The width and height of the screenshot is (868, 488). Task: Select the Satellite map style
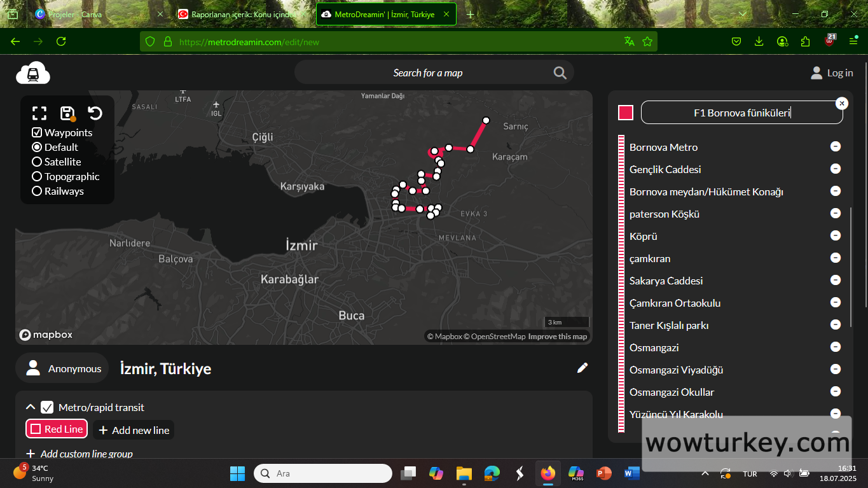coord(37,162)
